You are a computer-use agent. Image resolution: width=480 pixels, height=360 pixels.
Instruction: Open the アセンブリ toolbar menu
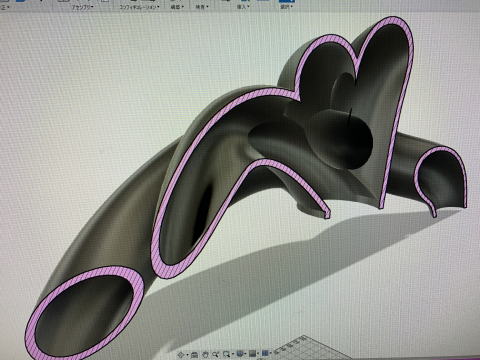click(x=83, y=7)
